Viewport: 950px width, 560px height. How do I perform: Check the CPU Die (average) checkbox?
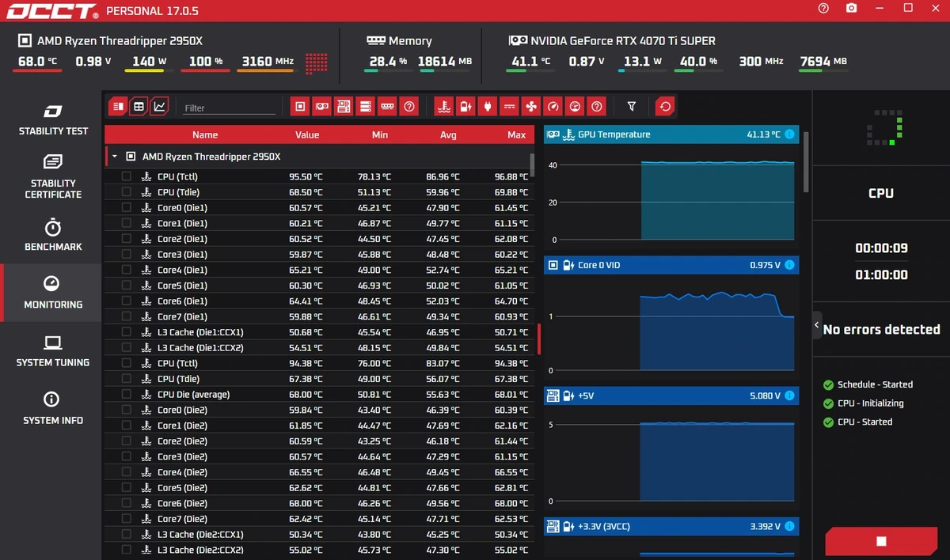point(127,394)
